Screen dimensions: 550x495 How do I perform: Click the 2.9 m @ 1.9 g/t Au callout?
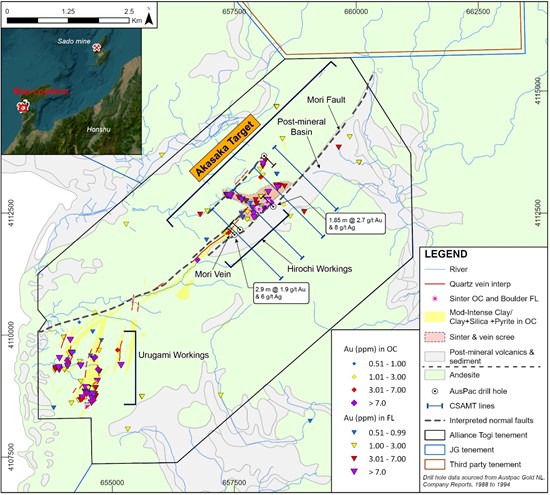point(281,293)
